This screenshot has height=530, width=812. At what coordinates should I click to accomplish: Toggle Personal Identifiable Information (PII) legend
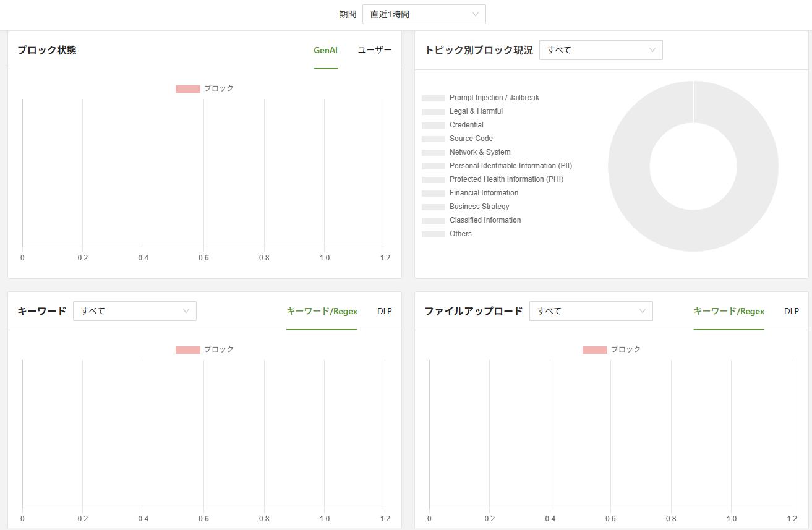510,166
